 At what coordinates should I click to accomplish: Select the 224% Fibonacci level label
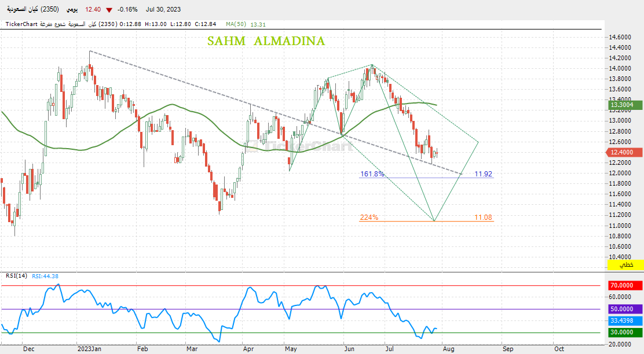click(x=369, y=217)
